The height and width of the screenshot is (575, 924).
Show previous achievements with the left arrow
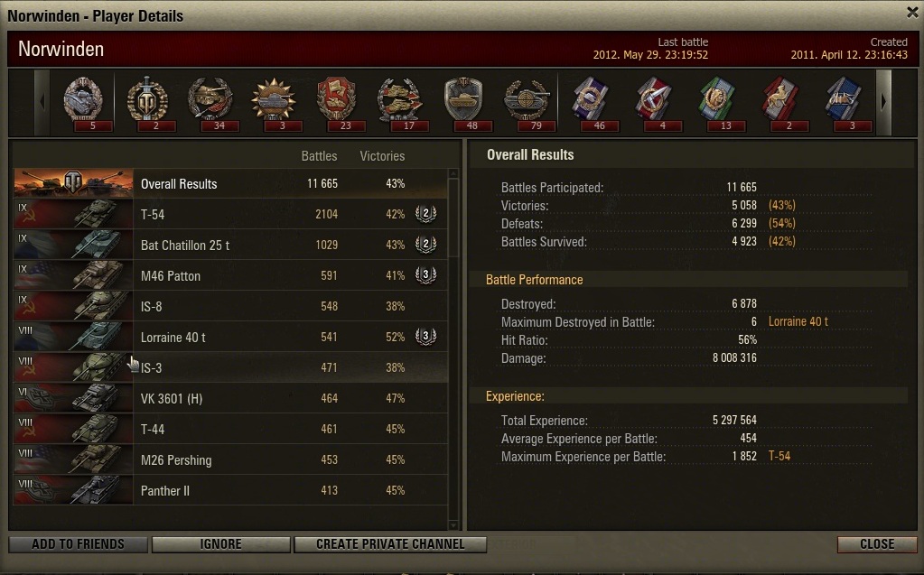(x=42, y=102)
